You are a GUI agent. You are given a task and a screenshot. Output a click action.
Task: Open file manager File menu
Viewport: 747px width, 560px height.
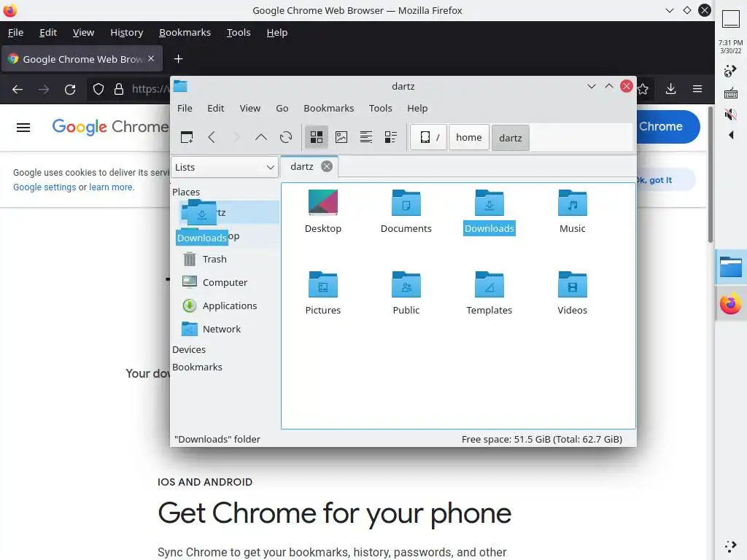point(185,108)
